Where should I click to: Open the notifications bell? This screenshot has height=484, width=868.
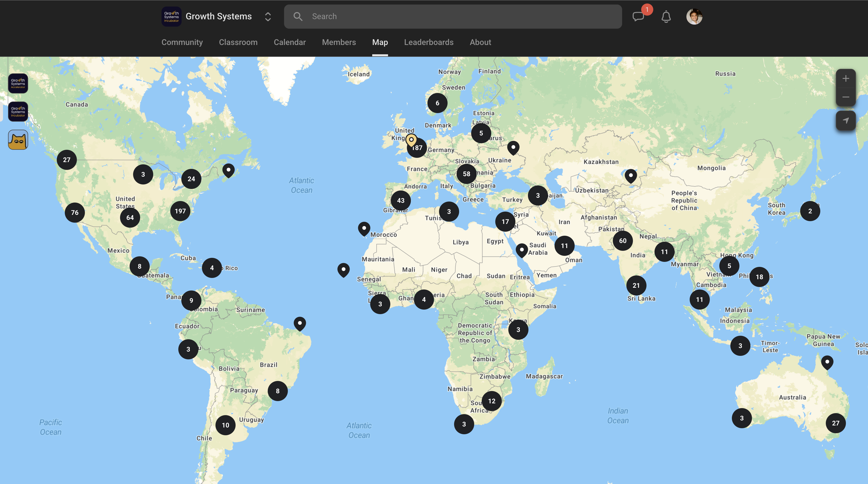pos(666,17)
